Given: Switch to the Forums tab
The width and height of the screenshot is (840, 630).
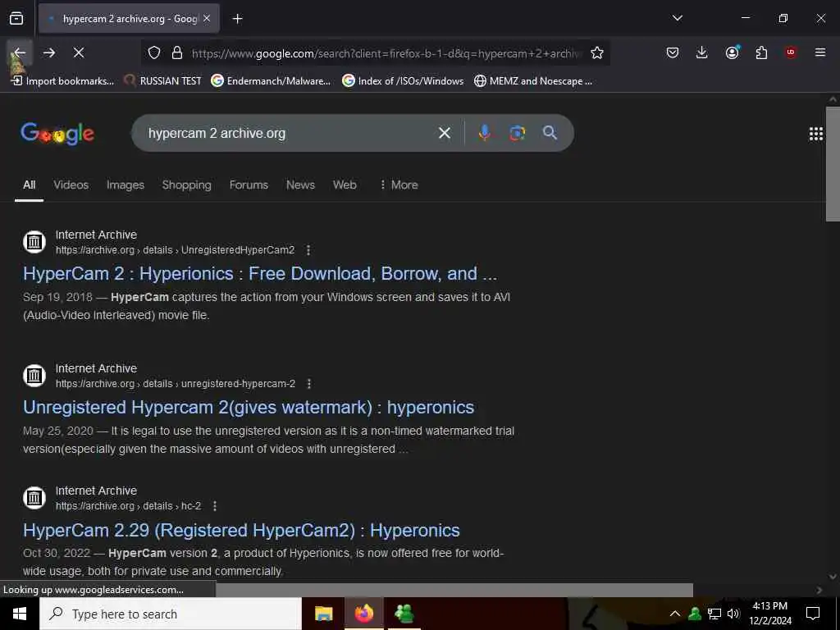Looking at the screenshot, I should click(x=249, y=185).
